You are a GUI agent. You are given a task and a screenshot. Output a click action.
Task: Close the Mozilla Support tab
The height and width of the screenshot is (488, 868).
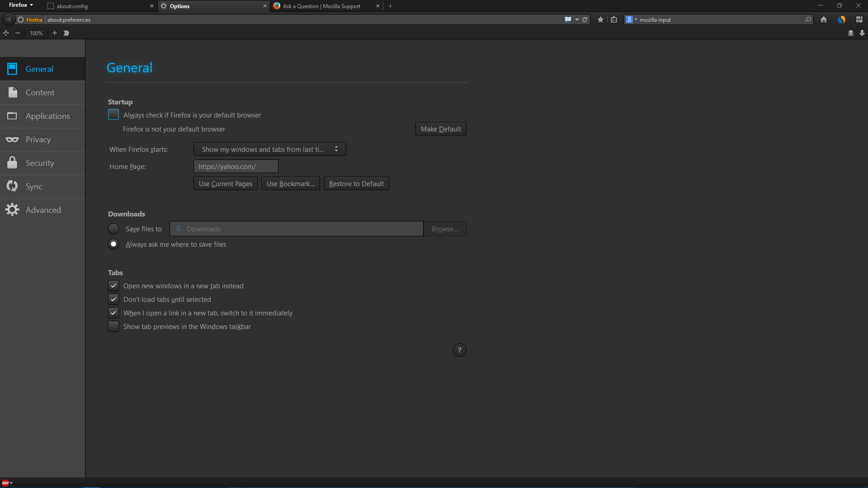pos(378,6)
